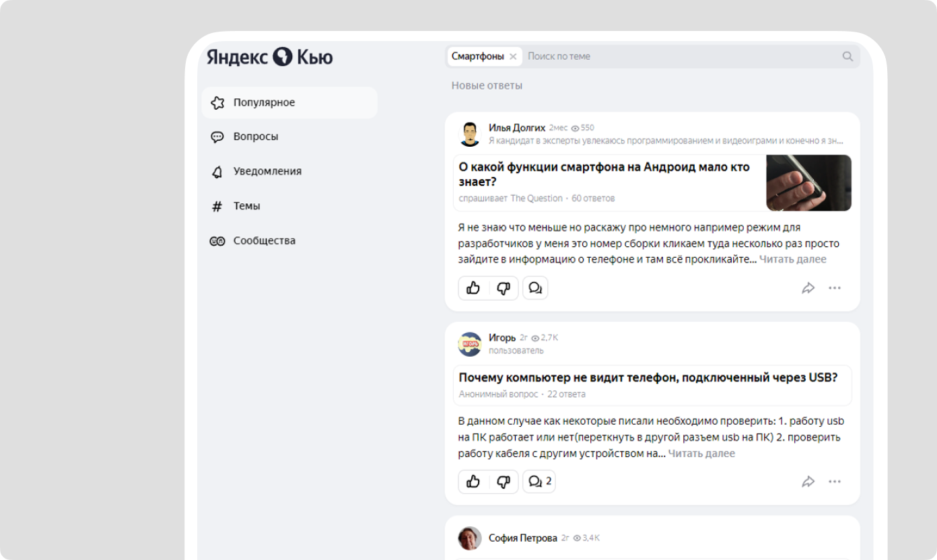Click the 3,4K views counter
This screenshot has height=560, width=937.
coord(586,538)
